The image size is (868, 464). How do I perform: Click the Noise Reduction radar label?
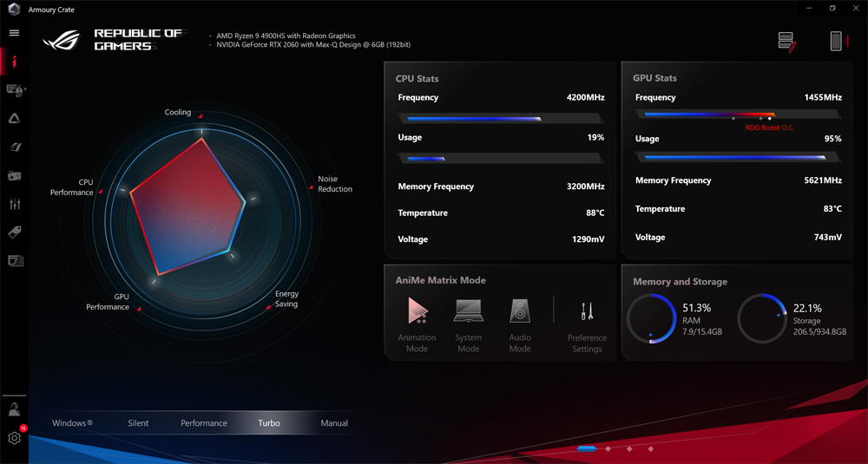click(335, 184)
